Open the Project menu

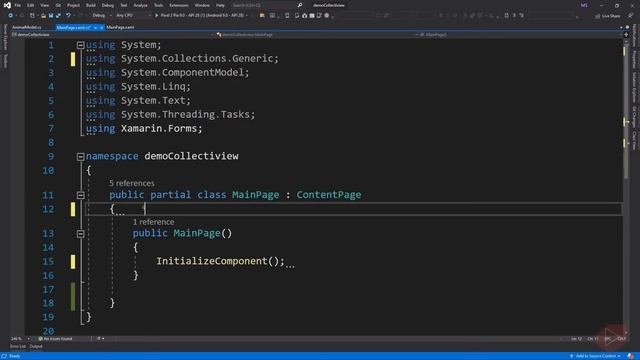click(73, 5)
